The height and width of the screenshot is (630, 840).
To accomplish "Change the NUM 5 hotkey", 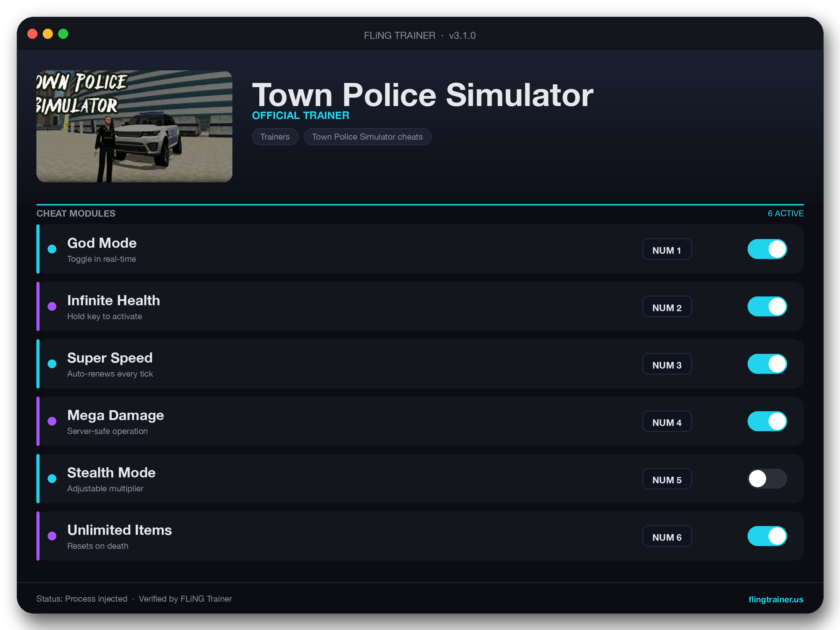I will [667, 478].
